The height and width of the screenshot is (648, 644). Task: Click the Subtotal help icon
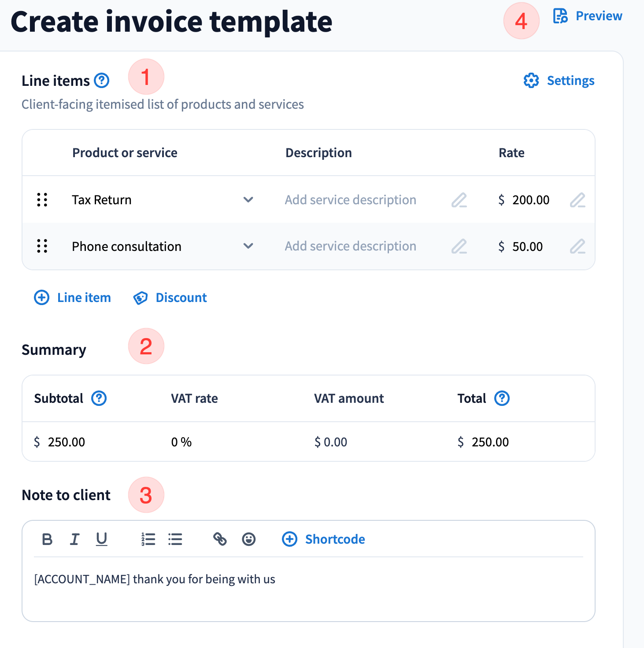click(99, 398)
